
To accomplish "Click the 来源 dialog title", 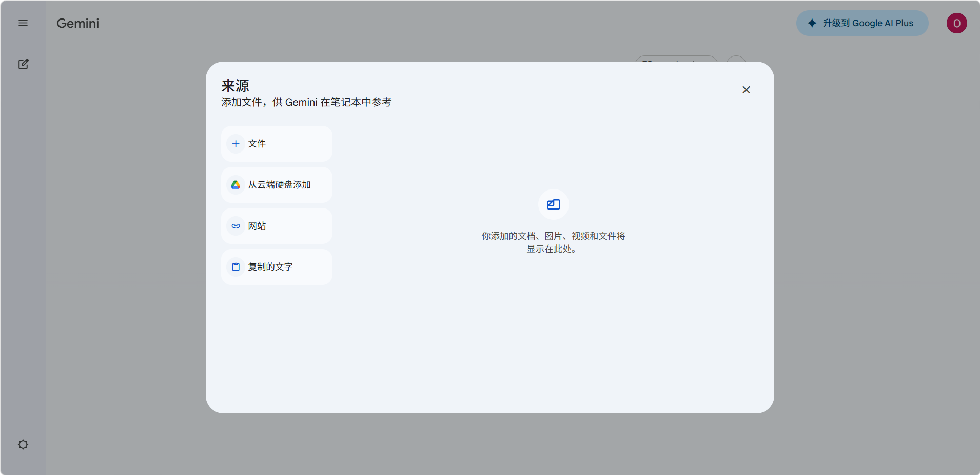I will (x=235, y=85).
